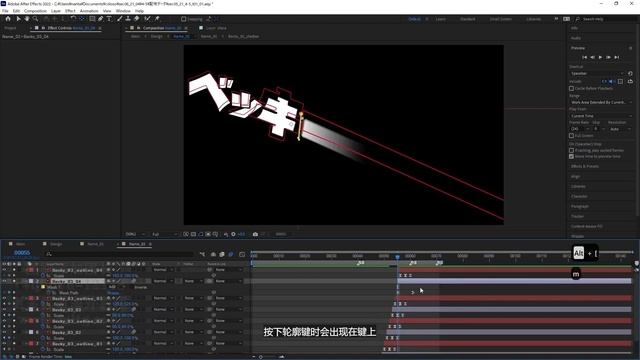
Task: Switch to the Small Screen workspace
Action: point(500,19)
